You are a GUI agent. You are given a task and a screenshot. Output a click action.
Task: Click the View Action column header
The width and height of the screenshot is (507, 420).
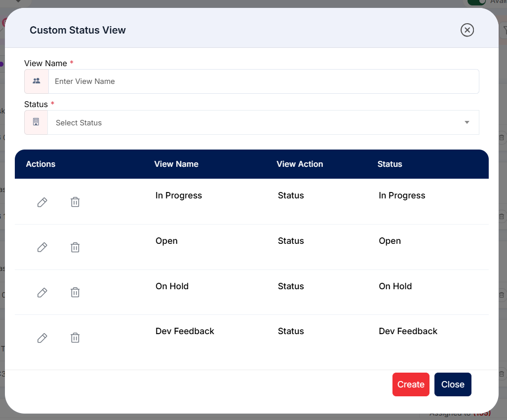click(x=300, y=164)
